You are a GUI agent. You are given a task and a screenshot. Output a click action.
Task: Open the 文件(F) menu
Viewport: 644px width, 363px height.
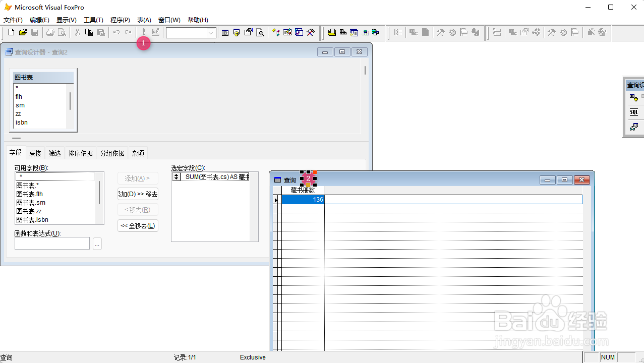[x=13, y=20]
